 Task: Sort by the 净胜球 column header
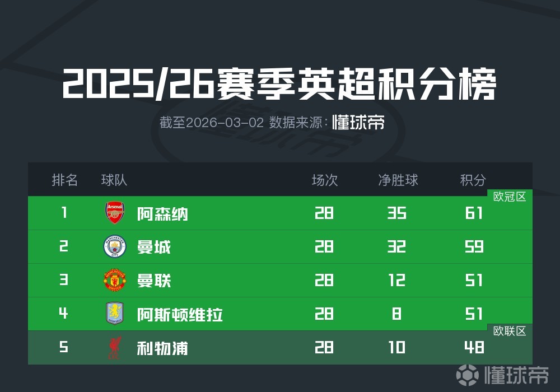pyautogui.click(x=398, y=180)
